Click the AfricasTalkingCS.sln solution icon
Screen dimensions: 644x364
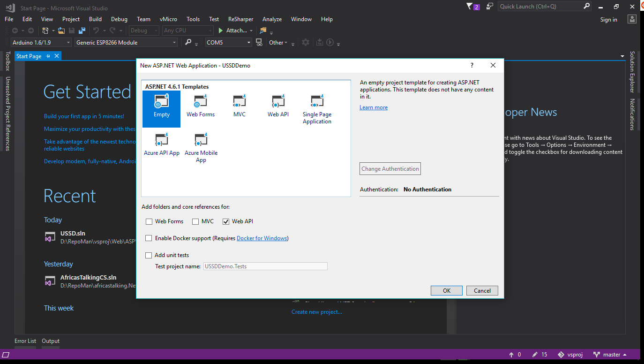(50, 281)
